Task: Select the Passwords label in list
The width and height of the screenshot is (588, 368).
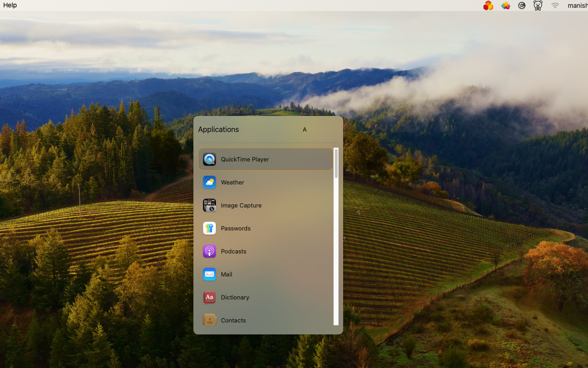Action: pyautogui.click(x=236, y=228)
